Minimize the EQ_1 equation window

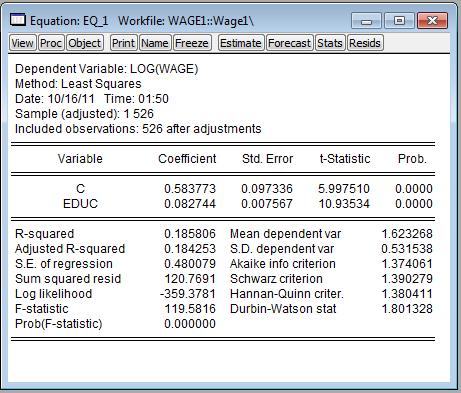(366, 21)
